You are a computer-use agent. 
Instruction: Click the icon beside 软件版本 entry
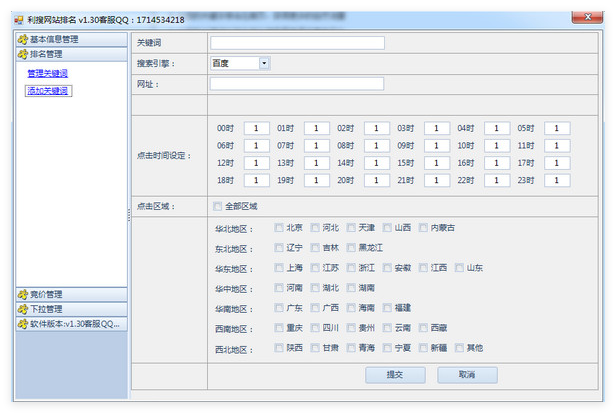click(23, 324)
